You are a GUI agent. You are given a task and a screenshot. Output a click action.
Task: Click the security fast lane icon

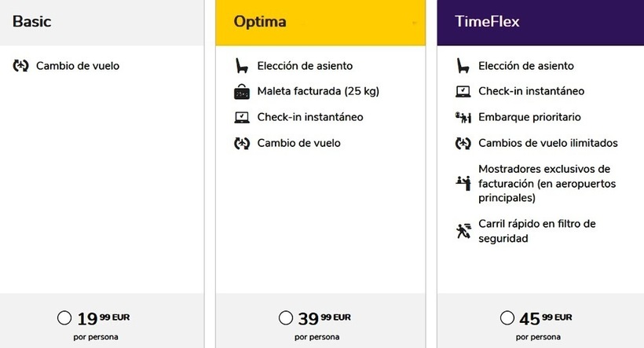463,230
